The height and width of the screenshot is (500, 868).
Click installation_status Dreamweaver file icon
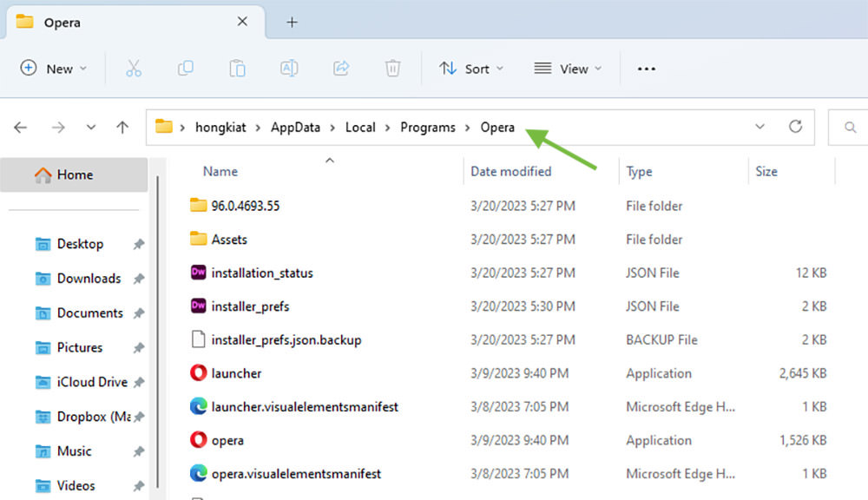click(x=198, y=273)
